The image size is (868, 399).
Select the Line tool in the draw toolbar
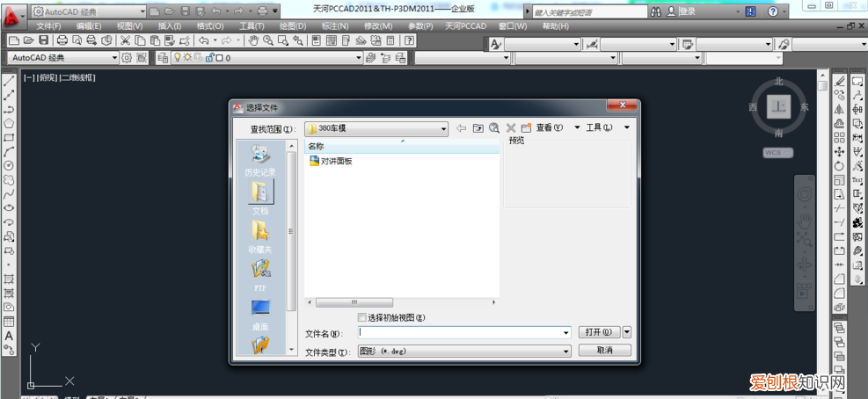(x=9, y=81)
